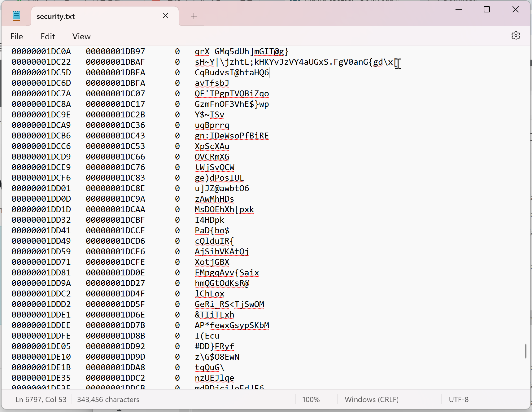Click the 100% zoom level indicator

point(311,400)
